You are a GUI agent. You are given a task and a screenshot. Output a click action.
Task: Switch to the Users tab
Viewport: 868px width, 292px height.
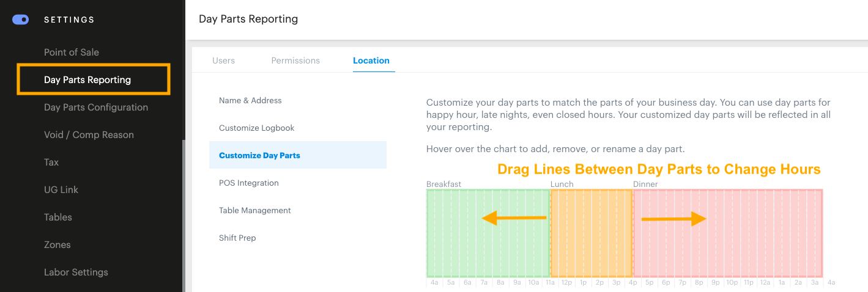[x=223, y=60]
